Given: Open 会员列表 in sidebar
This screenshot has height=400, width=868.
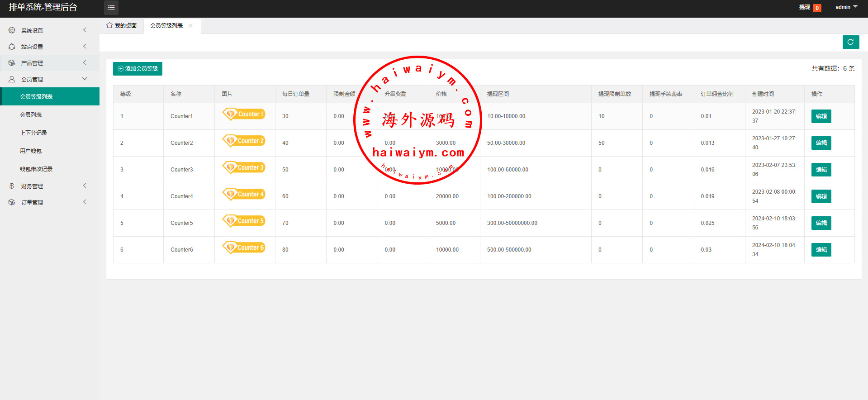Looking at the screenshot, I should pos(31,115).
